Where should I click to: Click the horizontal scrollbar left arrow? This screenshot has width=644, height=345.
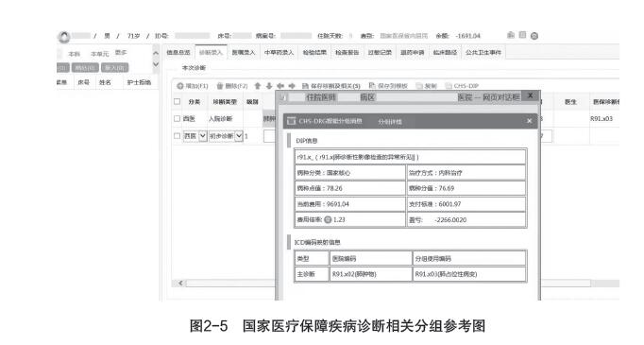[x=180, y=283]
